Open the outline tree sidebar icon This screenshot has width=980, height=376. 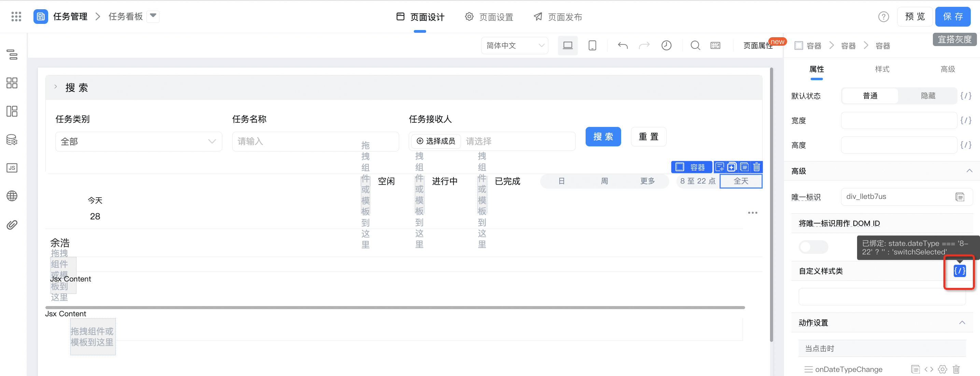(x=12, y=55)
